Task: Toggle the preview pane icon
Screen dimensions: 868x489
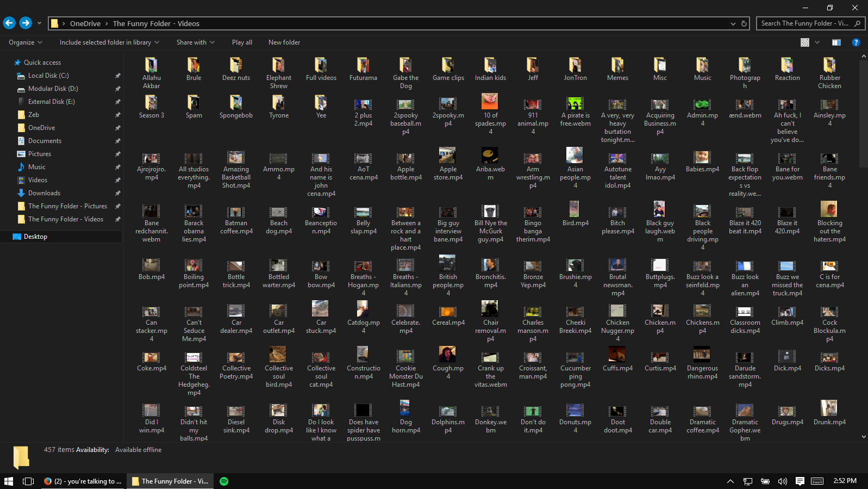Action: click(x=836, y=42)
